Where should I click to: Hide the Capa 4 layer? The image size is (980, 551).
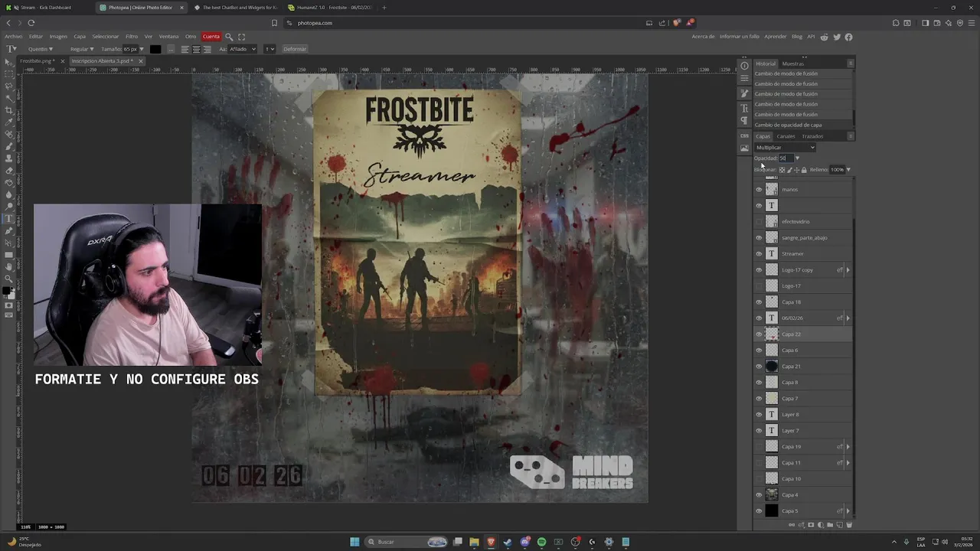pos(759,494)
